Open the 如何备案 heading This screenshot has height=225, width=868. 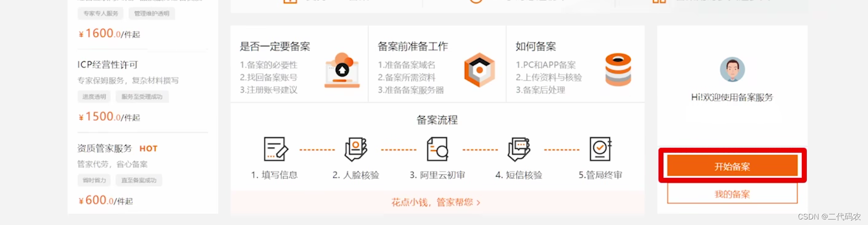click(535, 47)
